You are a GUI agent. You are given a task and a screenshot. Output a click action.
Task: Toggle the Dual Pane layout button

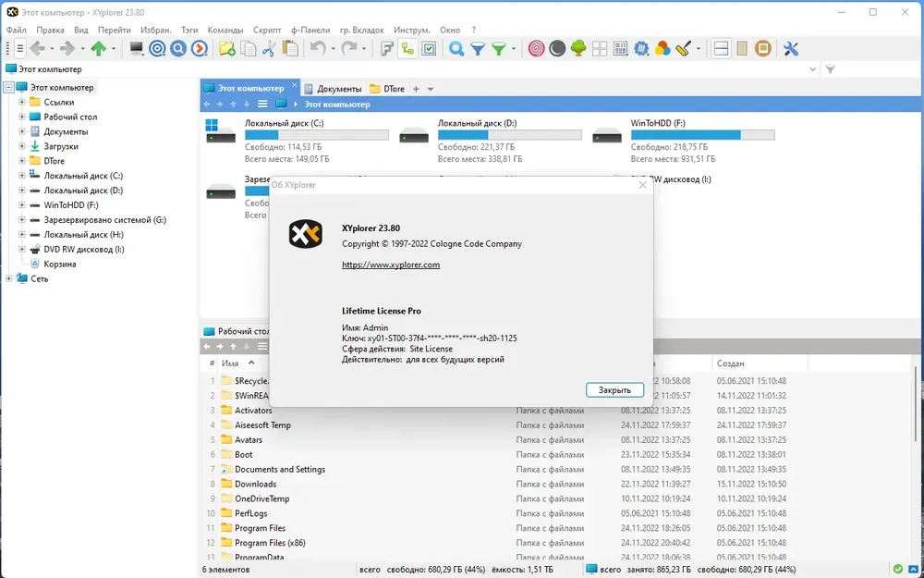point(722,49)
